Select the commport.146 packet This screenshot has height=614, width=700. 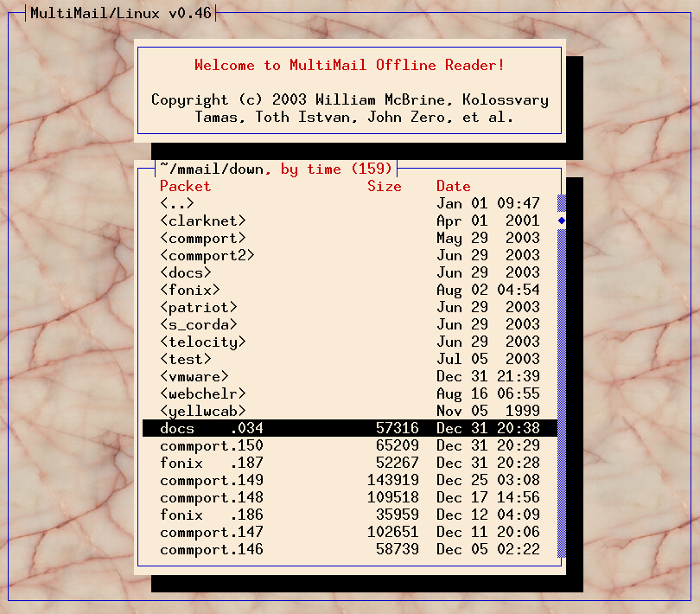pyautogui.click(x=212, y=549)
